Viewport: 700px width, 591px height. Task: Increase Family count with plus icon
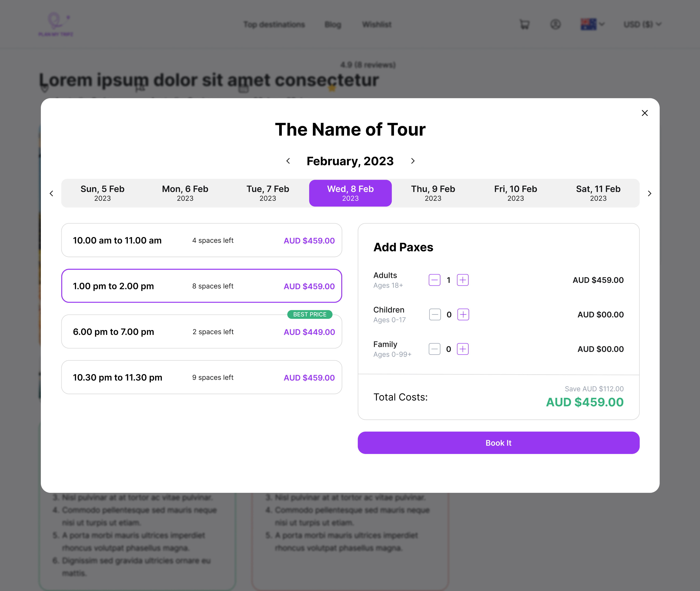(462, 349)
